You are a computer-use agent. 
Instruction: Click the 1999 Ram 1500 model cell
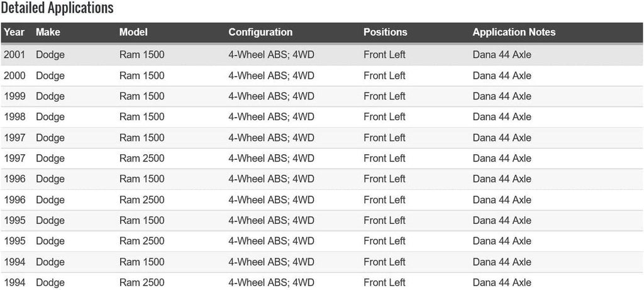(x=142, y=96)
